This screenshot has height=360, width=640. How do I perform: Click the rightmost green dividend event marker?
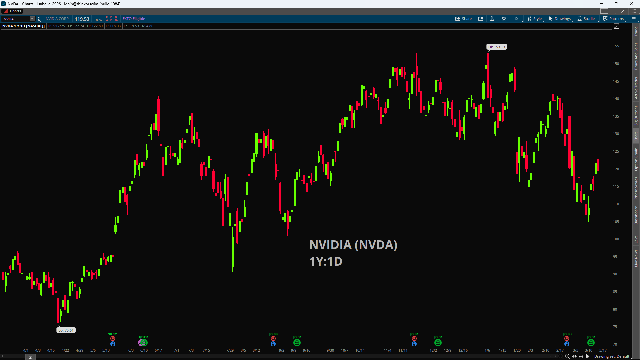[590, 342]
